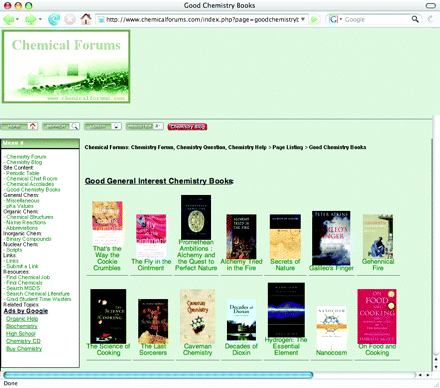
Task: Open the Buy Chemistry ad link
Action: click(x=24, y=349)
